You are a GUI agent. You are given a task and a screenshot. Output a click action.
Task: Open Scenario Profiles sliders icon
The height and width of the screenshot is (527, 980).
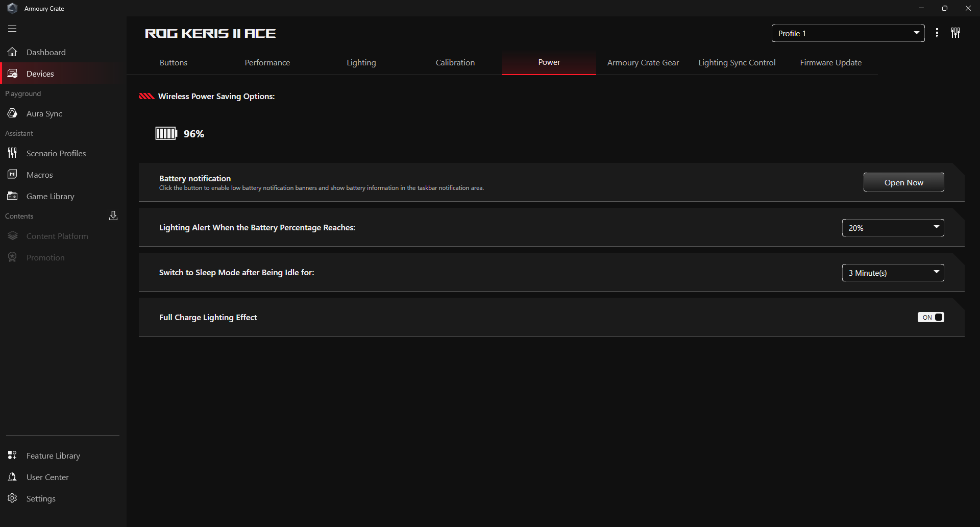pos(12,153)
